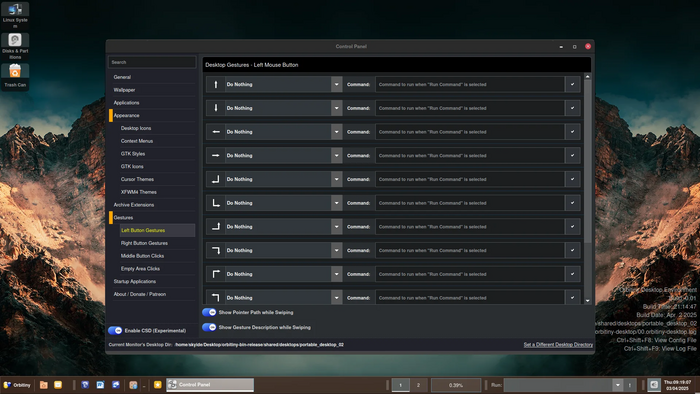Toggle Show Pointer Path while Swiping

(209, 312)
